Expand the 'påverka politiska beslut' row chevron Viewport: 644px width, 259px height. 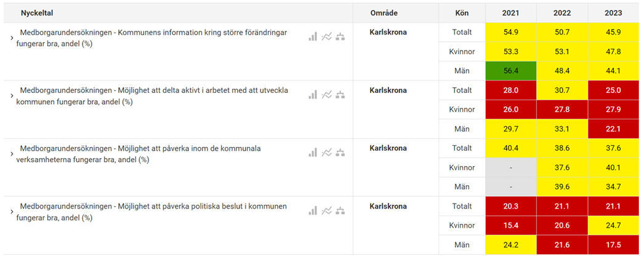coord(12,212)
